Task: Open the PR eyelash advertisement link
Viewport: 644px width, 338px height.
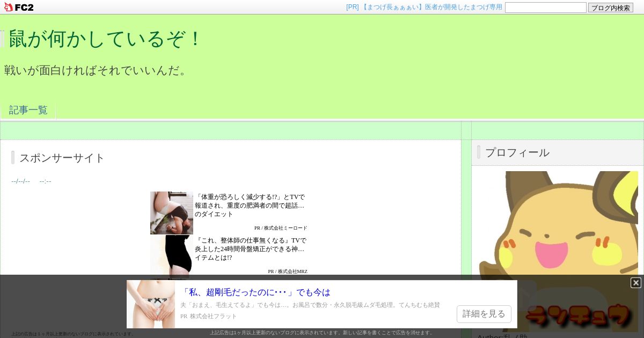Action: 424,7
